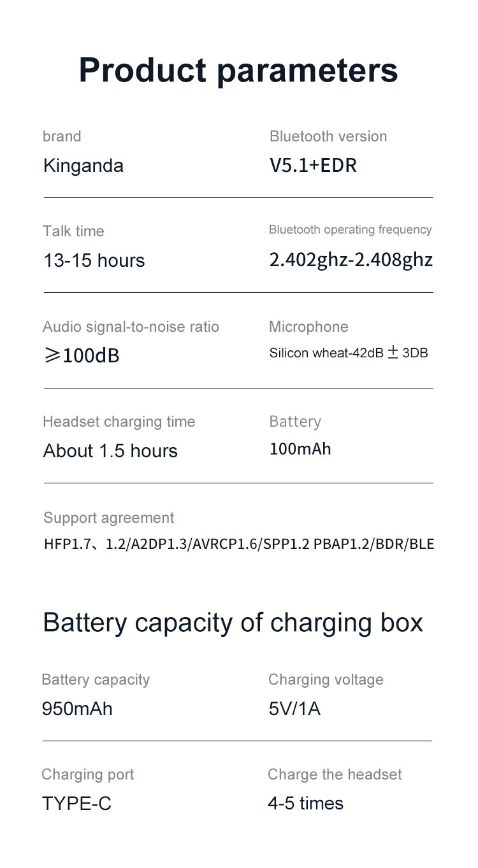The height and width of the screenshot is (868, 478).
Task: Click the Talk time label
Action: tap(73, 231)
